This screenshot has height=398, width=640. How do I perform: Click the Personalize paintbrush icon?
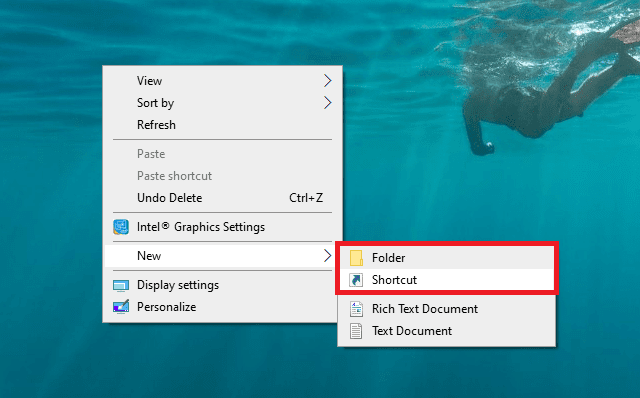tap(121, 307)
